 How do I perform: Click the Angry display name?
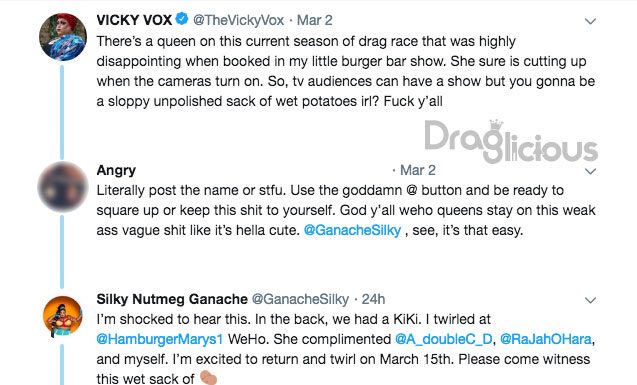tap(116, 170)
